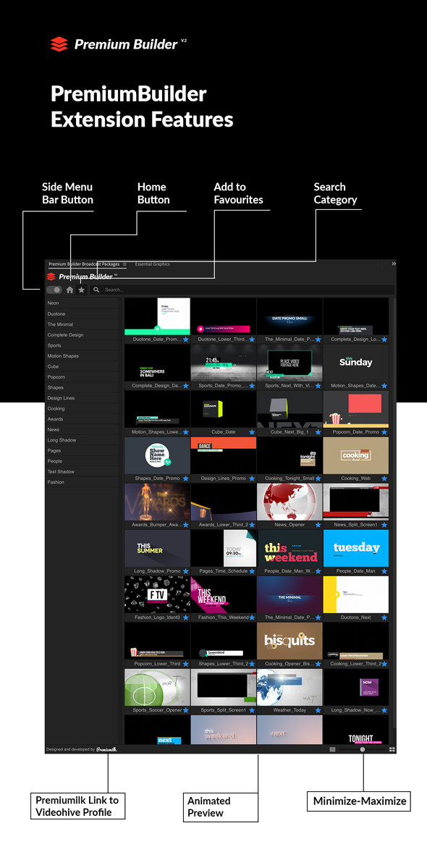Maximize thumbnails with large grid icon
Image resolution: width=427 pixels, height=868 pixels.
coord(392,749)
